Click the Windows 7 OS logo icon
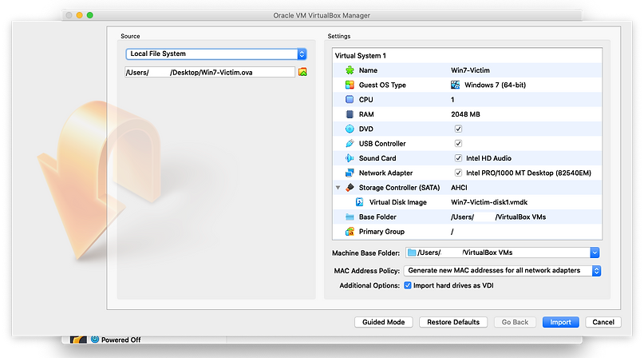This screenshot has height=358, width=644. (x=455, y=85)
